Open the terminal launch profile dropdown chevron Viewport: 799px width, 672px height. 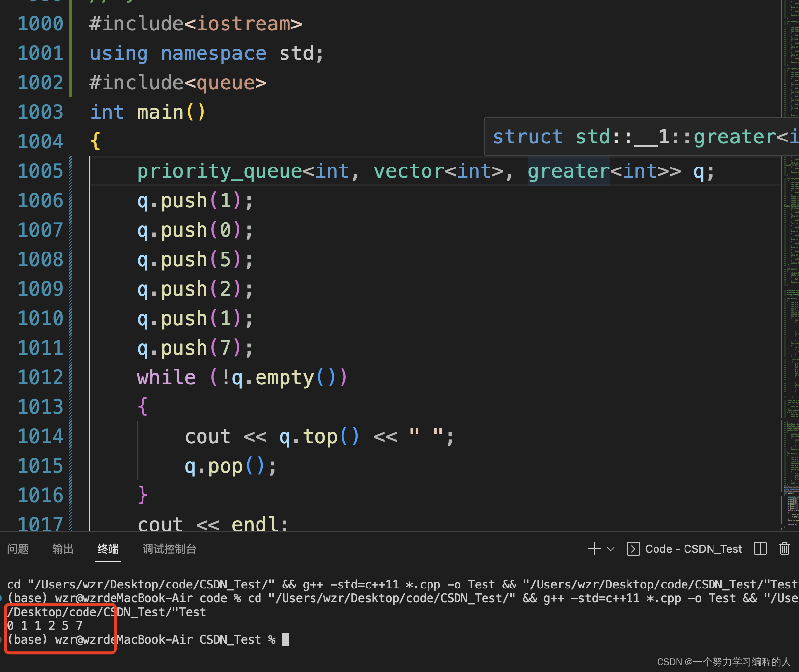click(x=611, y=549)
